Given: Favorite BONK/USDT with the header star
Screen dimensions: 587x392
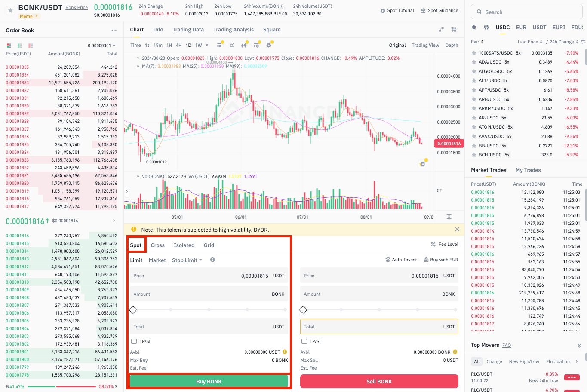Looking at the screenshot, I should (x=10, y=10).
